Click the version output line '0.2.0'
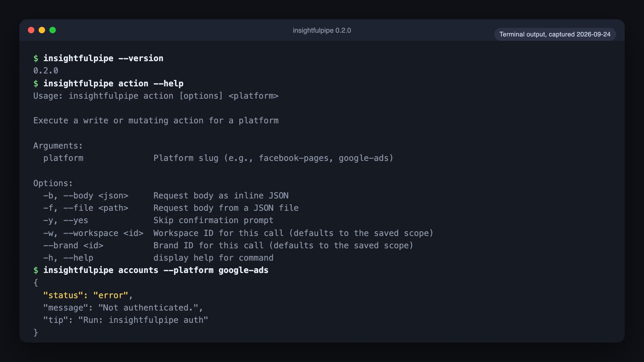Image resolution: width=644 pixels, height=362 pixels. pos(46,71)
